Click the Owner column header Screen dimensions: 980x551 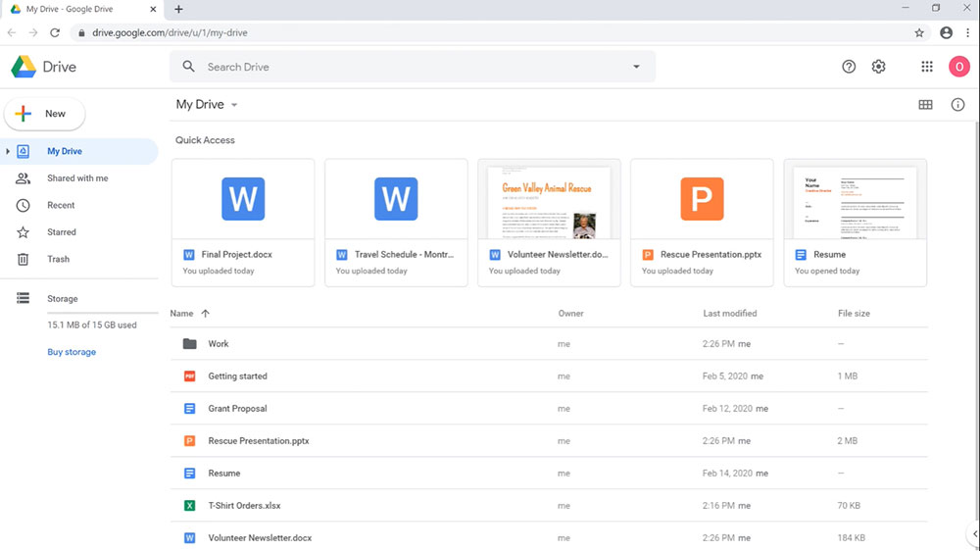point(570,314)
